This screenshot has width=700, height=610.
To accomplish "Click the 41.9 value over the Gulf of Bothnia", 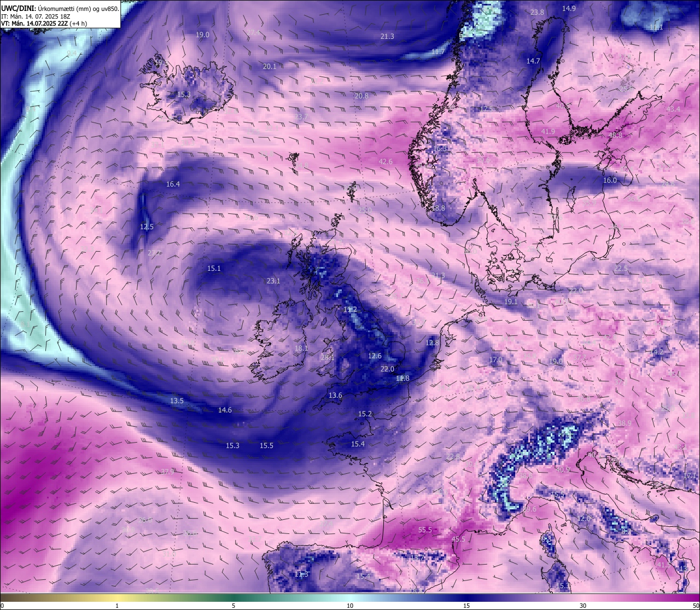I will point(548,132).
